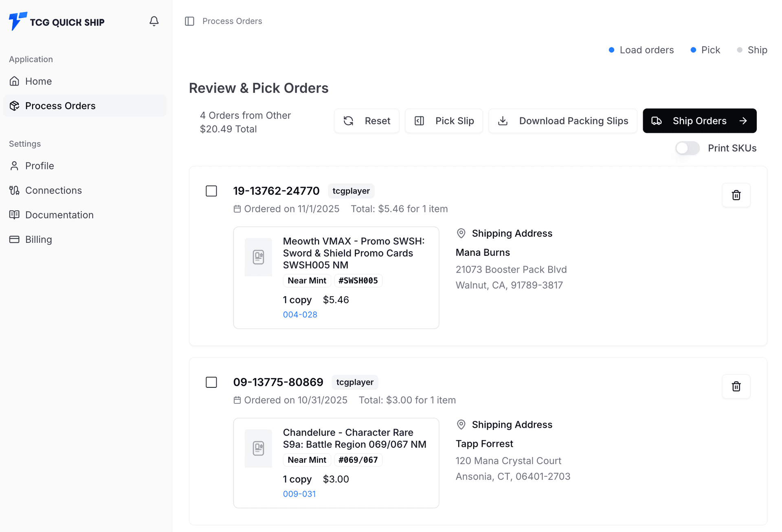782x532 pixels.
Task: Select checkbox for order 19-13762-24770
Action: (211, 191)
